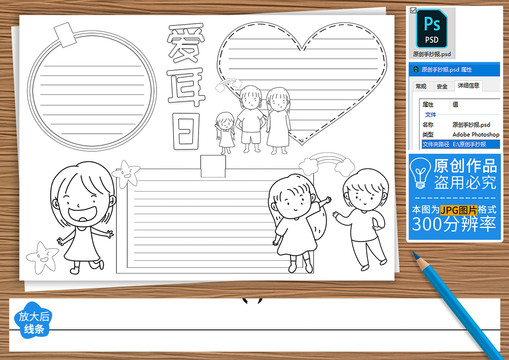Switch to the 常规 tab

[x=421, y=86]
